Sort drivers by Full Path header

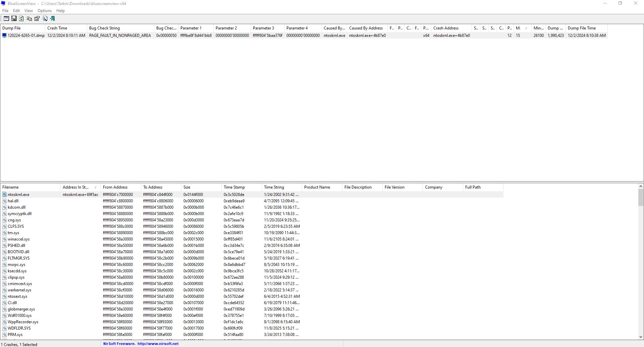[483, 187]
